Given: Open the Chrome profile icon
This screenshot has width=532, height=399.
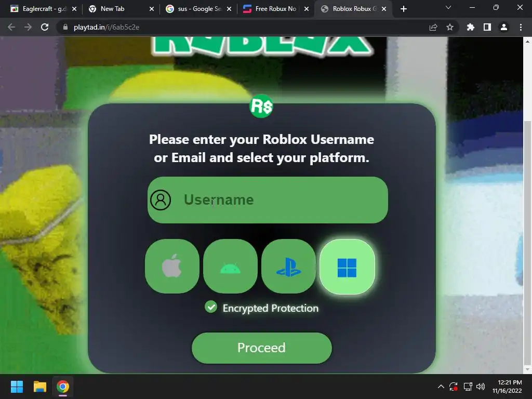Looking at the screenshot, I should click(x=504, y=27).
